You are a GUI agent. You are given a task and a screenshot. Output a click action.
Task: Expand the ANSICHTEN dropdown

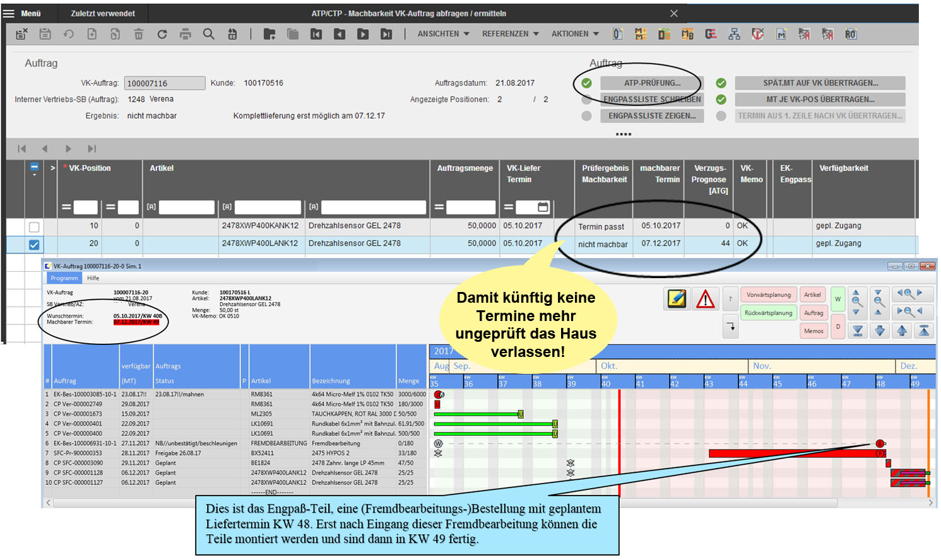pyautogui.click(x=443, y=34)
